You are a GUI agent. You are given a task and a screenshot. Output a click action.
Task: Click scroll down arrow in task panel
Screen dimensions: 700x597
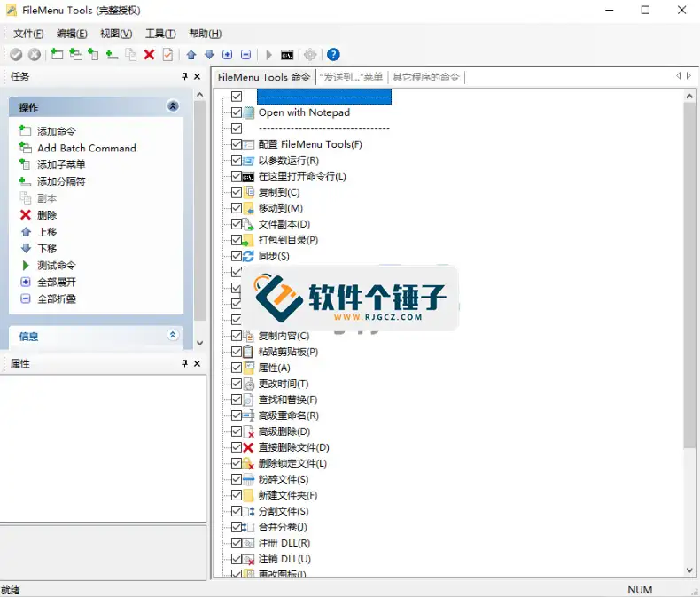199,343
